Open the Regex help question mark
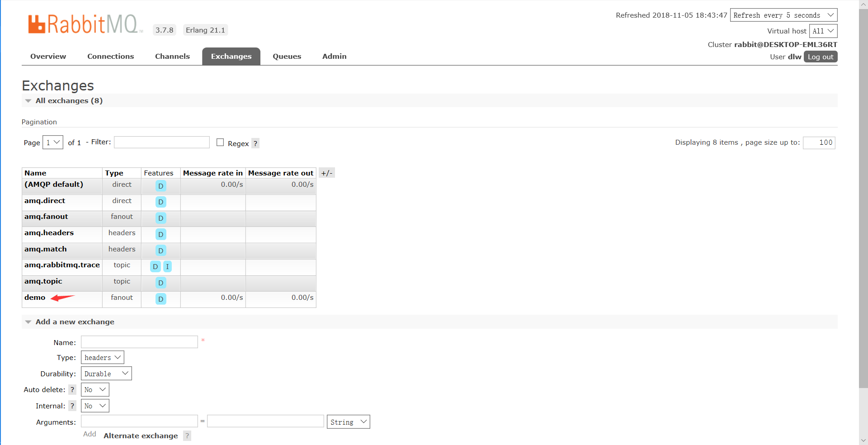Viewport: 868px width, 445px height. pos(255,143)
